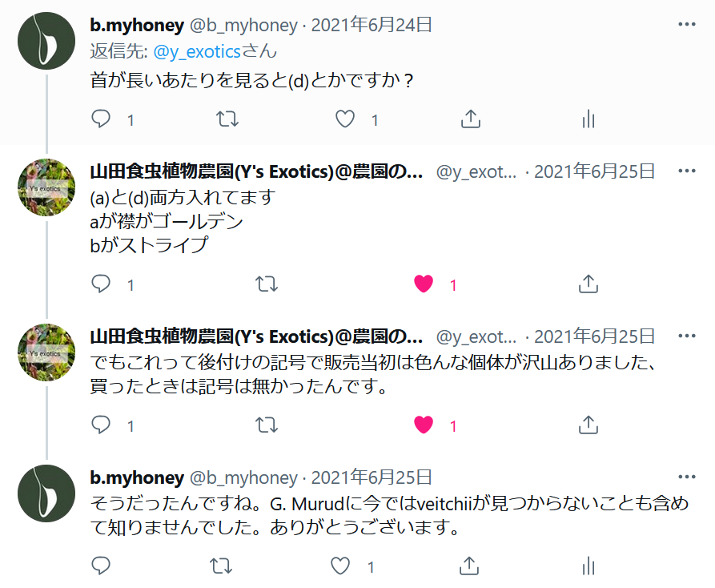The image size is (715, 588).
Task: View analytics of the first tweet
Action: point(588,119)
